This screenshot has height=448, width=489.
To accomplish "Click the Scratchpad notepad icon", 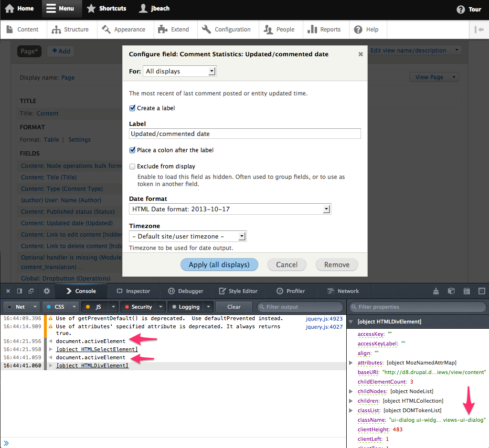I will (466, 291).
